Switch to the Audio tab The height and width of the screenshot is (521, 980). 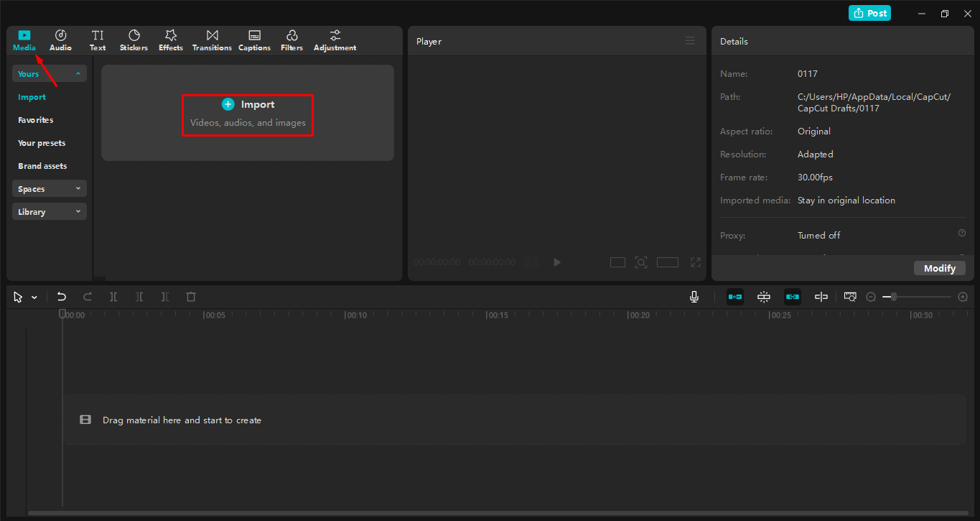(x=60, y=40)
